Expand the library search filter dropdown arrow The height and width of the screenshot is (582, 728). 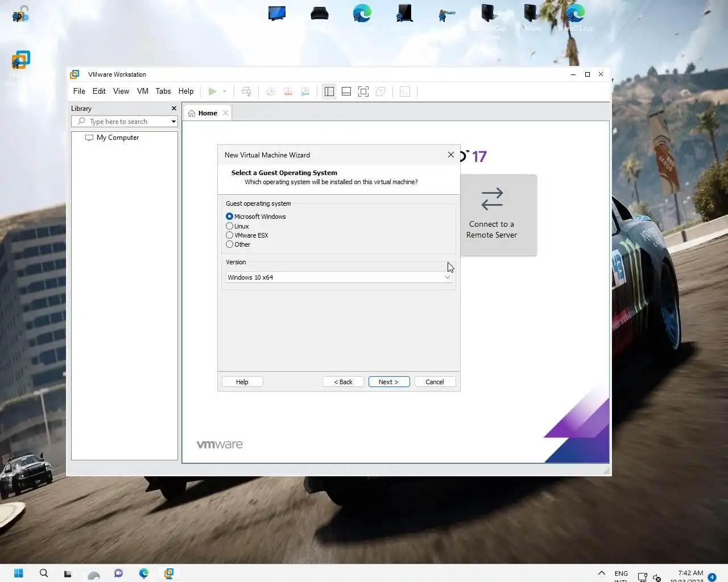[x=173, y=122]
